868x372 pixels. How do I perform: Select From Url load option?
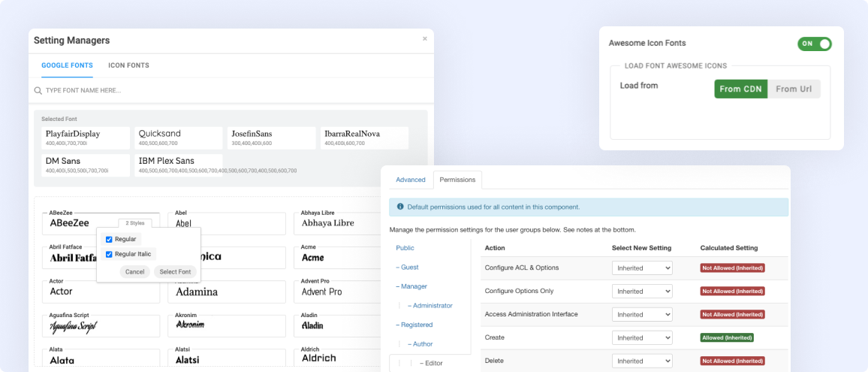pos(794,89)
